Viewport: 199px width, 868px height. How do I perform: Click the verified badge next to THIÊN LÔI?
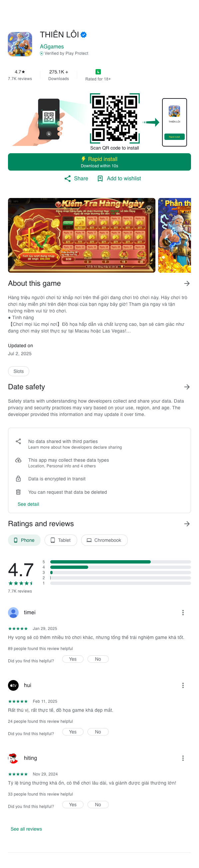(x=84, y=35)
